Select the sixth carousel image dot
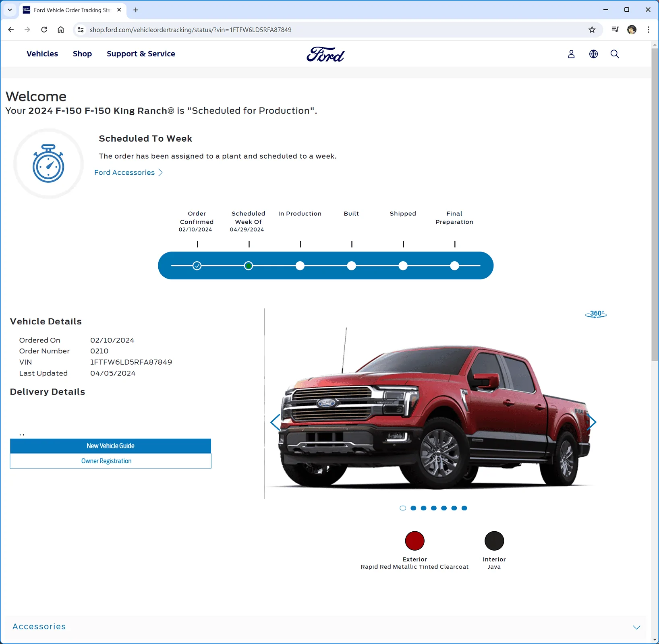This screenshot has height=644, width=659. click(x=454, y=508)
